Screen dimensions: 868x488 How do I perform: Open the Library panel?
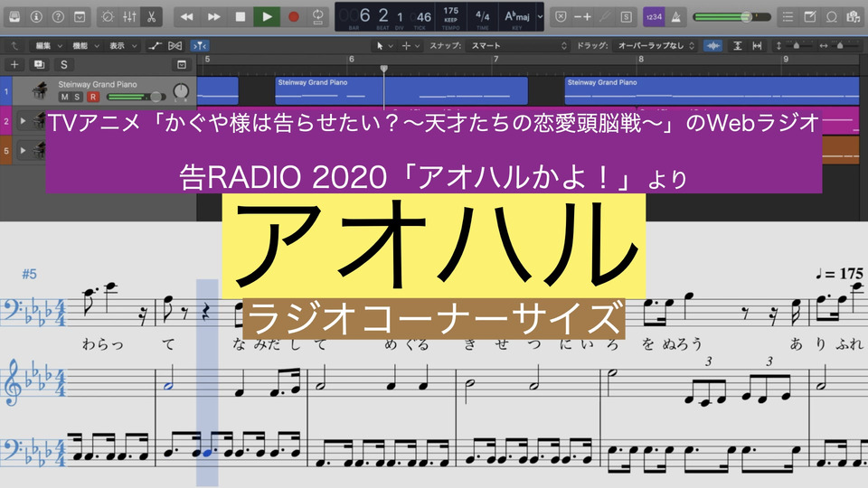[x=14, y=16]
